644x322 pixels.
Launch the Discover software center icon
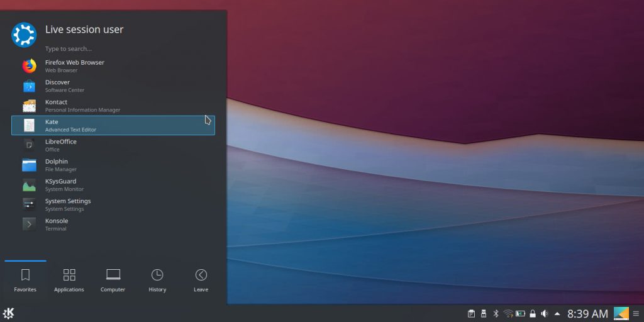click(29, 86)
